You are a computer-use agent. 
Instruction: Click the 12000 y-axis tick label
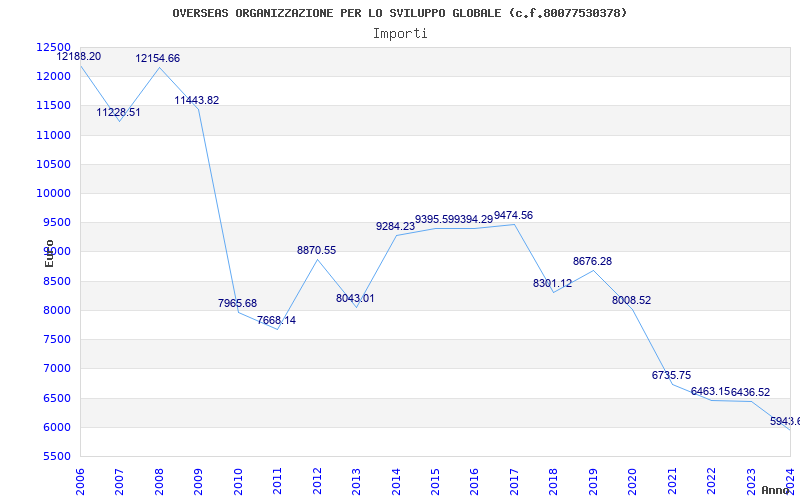click(53, 76)
